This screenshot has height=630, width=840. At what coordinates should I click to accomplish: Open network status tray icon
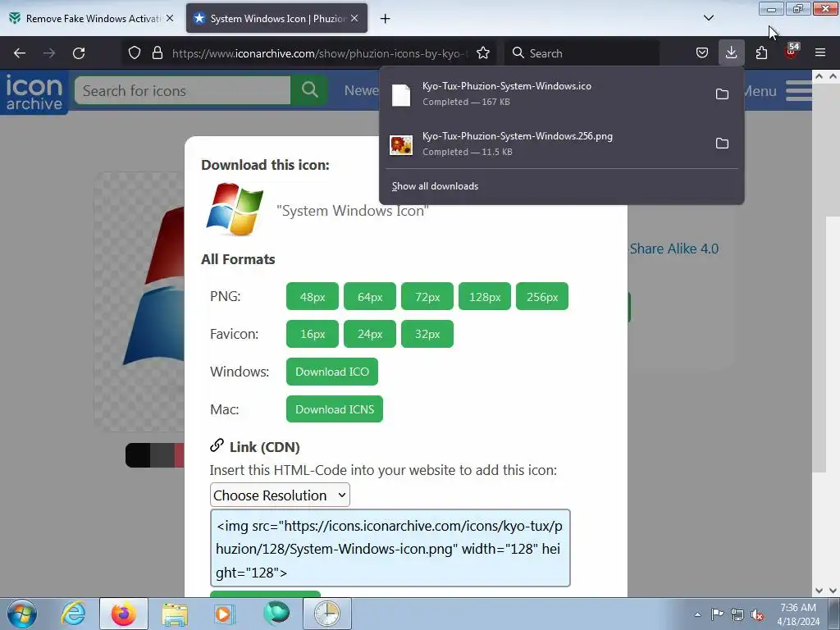coord(737,614)
